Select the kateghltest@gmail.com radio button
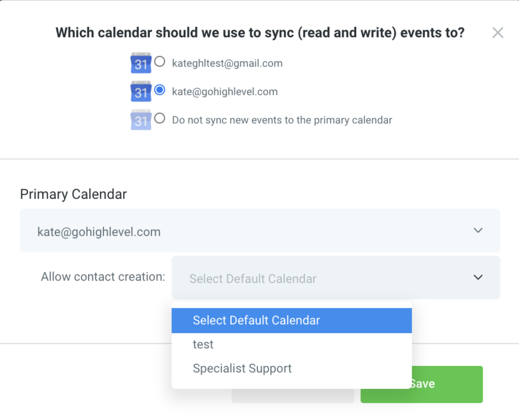 click(160, 61)
